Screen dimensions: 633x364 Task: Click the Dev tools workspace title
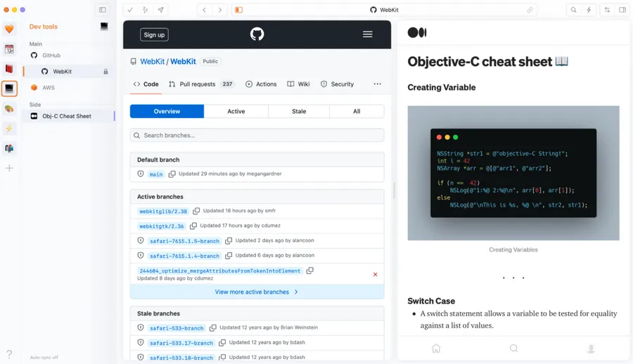pos(43,27)
